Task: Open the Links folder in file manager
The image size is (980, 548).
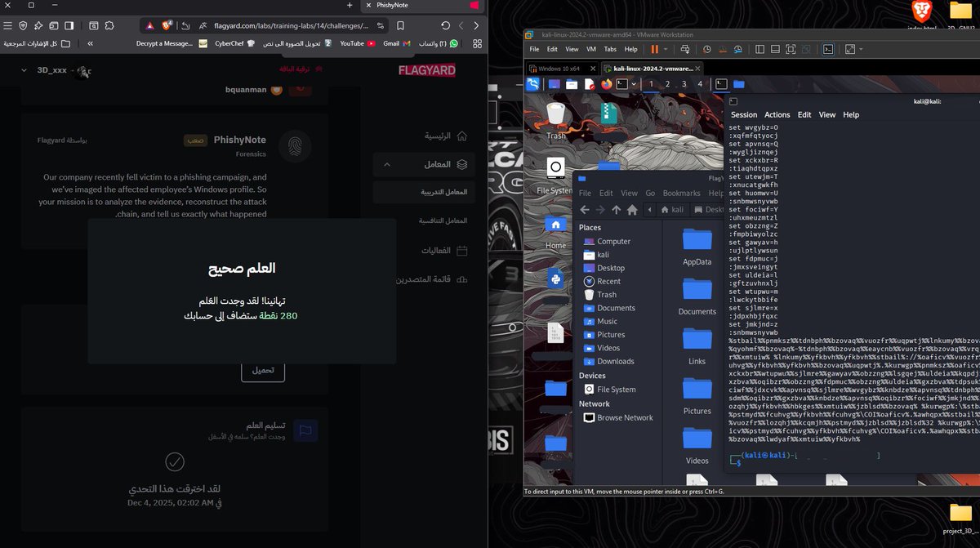Action: click(x=697, y=345)
